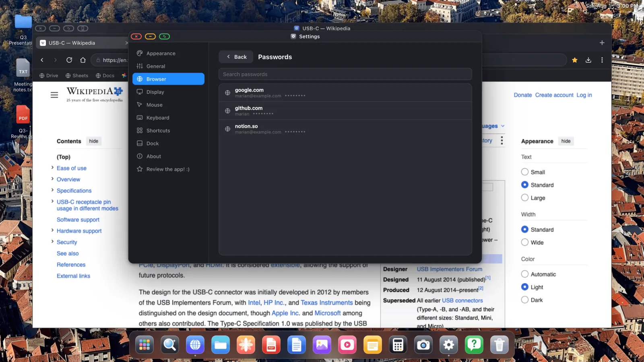Open Camera app in dock
This screenshot has height=362, width=644.
tap(423, 345)
